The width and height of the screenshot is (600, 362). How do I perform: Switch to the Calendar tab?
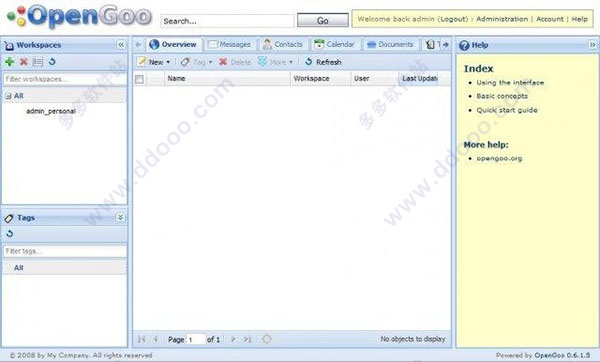coord(334,44)
